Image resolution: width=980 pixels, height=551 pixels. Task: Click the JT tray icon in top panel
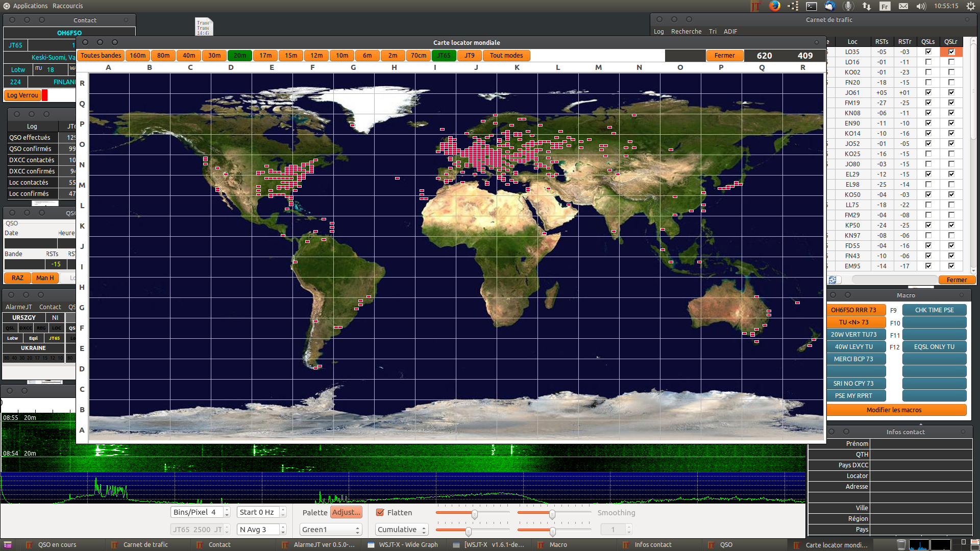(756, 6)
